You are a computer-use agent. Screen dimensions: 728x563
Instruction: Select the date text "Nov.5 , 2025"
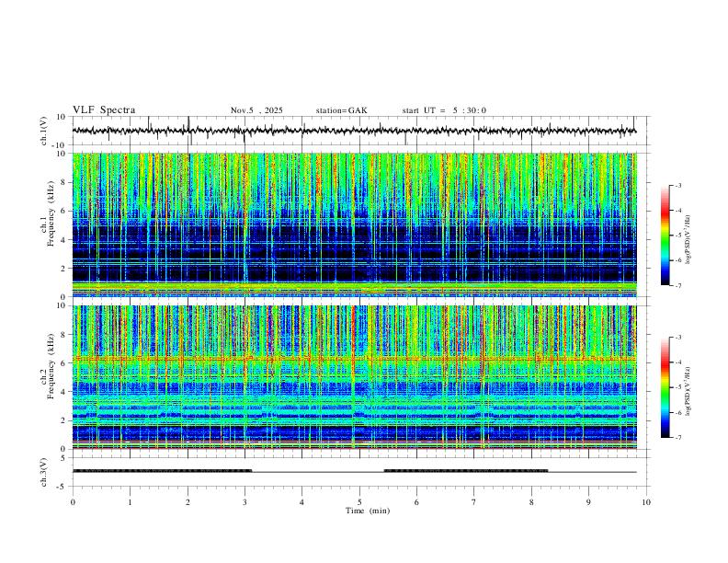[x=256, y=110]
